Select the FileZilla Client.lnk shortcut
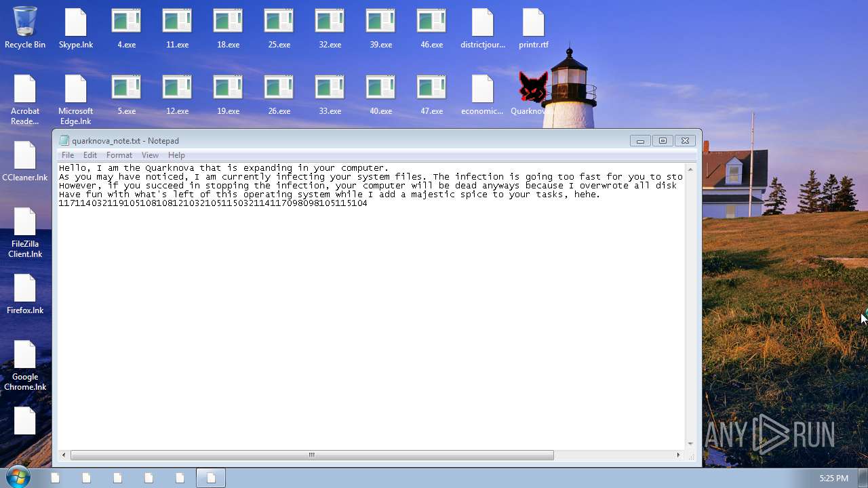 click(25, 232)
